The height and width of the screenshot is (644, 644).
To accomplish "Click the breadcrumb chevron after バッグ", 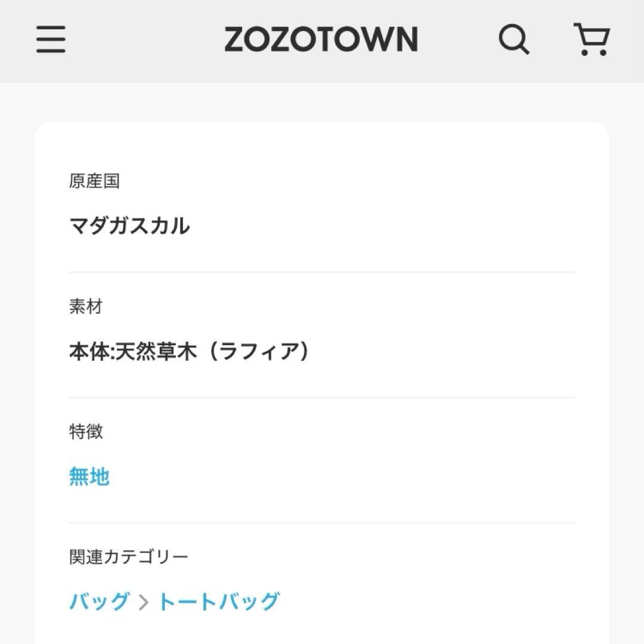I will coord(143,602).
